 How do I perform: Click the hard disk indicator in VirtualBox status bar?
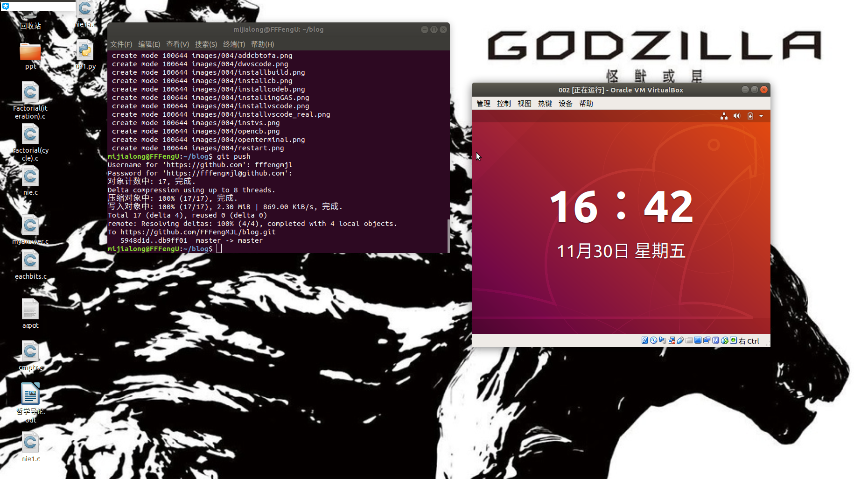(644, 340)
